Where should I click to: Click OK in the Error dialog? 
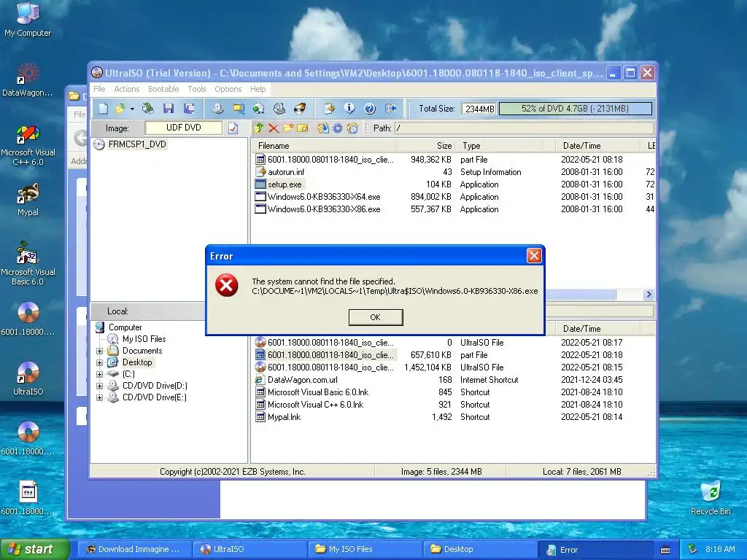coord(376,317)
